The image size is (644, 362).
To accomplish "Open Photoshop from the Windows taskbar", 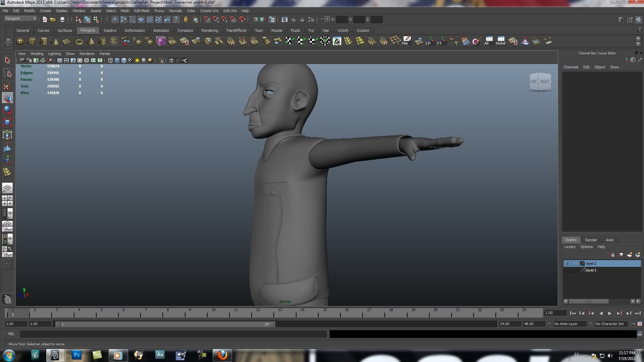I will (x=76, y=355).
